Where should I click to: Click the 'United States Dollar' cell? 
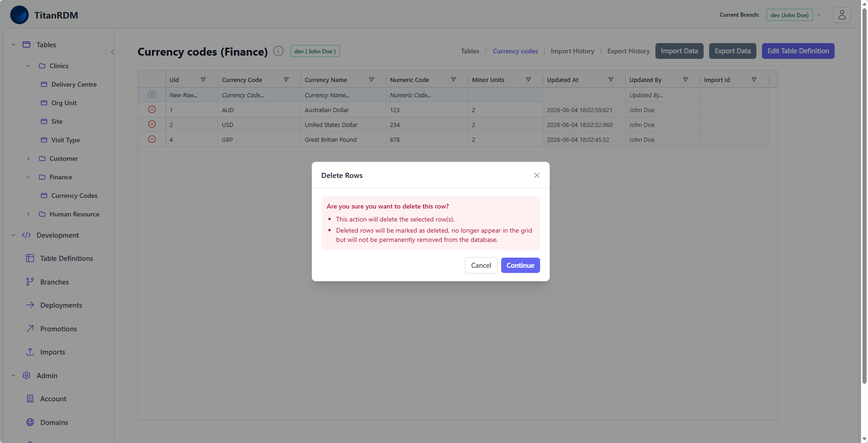(x=343, y=125)
